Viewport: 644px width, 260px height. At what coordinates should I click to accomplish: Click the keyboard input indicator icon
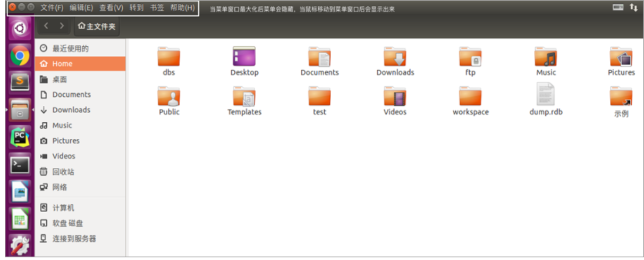[617, 7]
